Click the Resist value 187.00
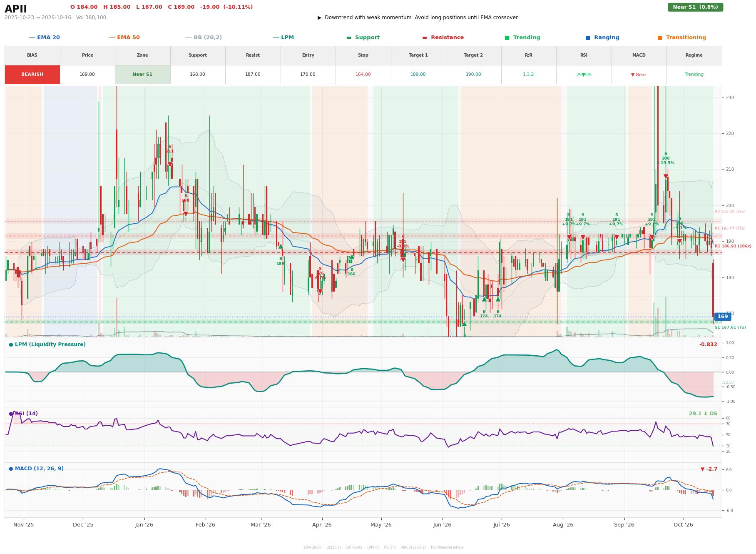 click(253, 75)
